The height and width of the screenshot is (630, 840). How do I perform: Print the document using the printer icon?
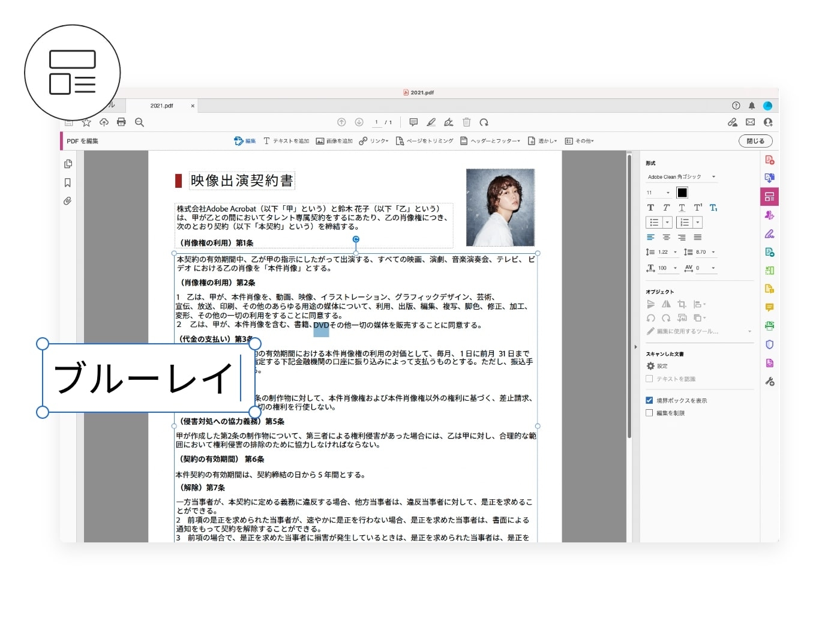[121, 122]
